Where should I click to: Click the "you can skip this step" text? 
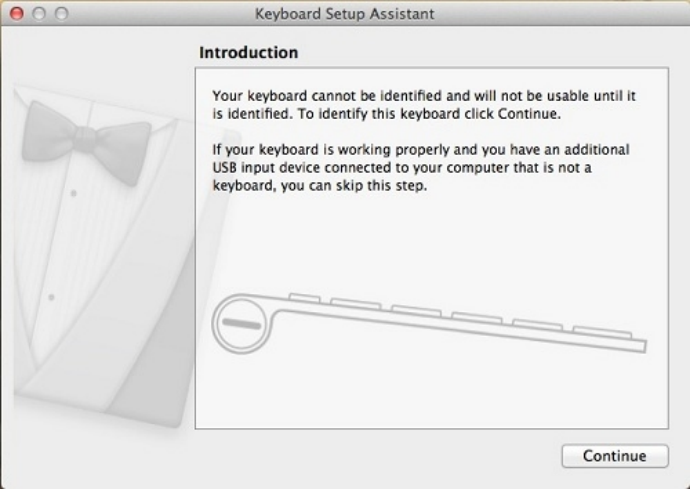pyautogui.click(x=354, y=185)
